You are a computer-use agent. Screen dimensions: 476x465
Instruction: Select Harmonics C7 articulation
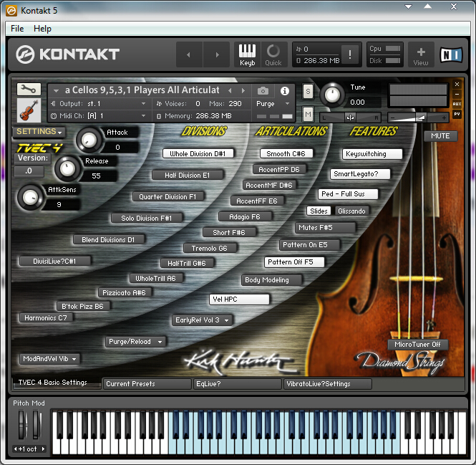46,318
